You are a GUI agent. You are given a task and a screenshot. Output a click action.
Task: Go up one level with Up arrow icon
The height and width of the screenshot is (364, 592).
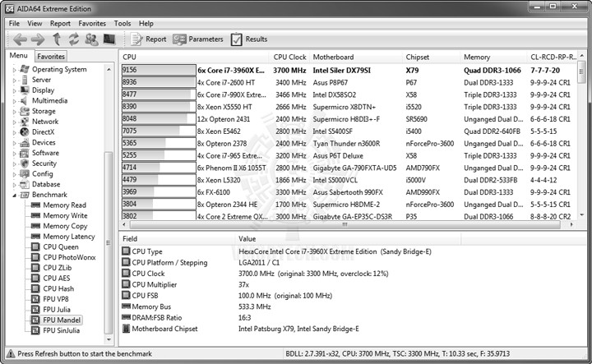(x=57, y=39)
